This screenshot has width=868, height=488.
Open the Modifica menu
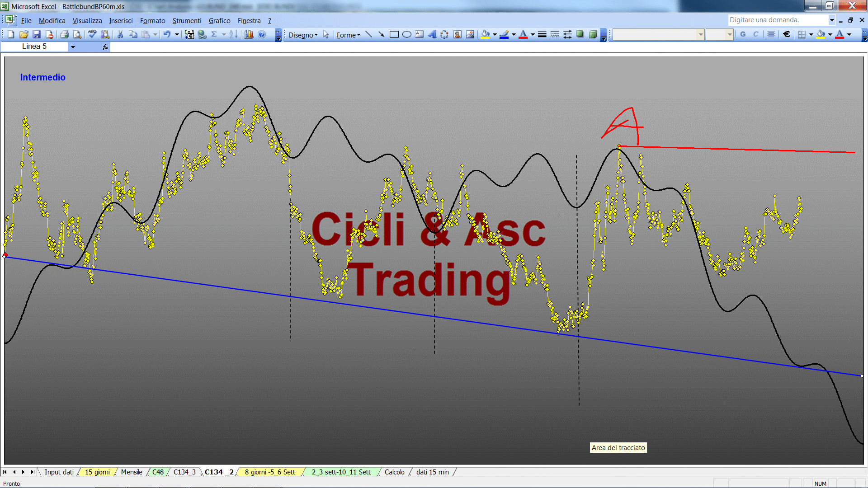52,21
